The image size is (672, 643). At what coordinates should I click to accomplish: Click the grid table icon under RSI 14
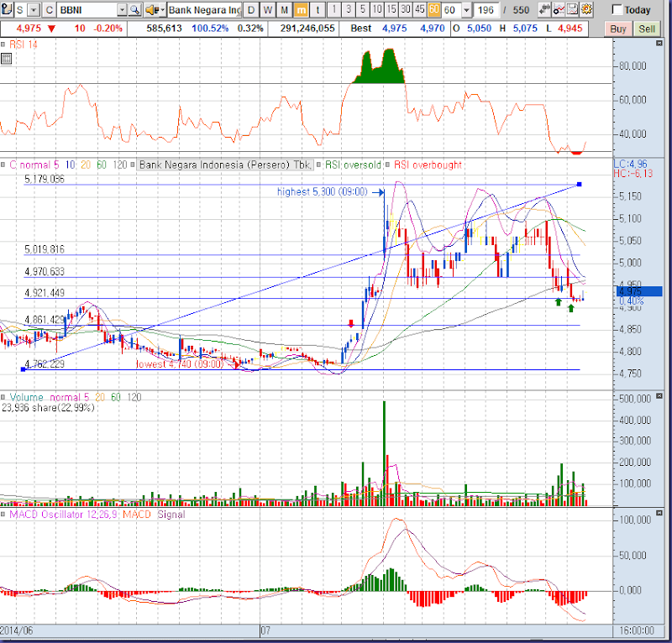[x=6, y=59]
